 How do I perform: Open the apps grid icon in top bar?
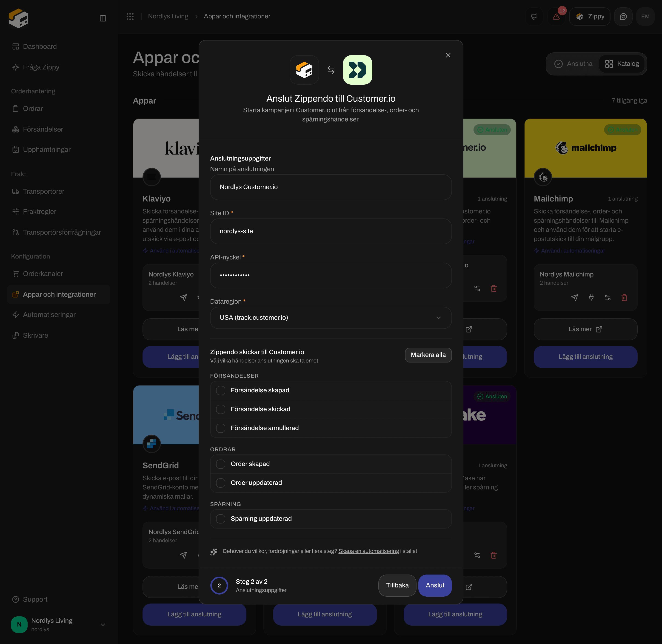[x=130, y=16]
